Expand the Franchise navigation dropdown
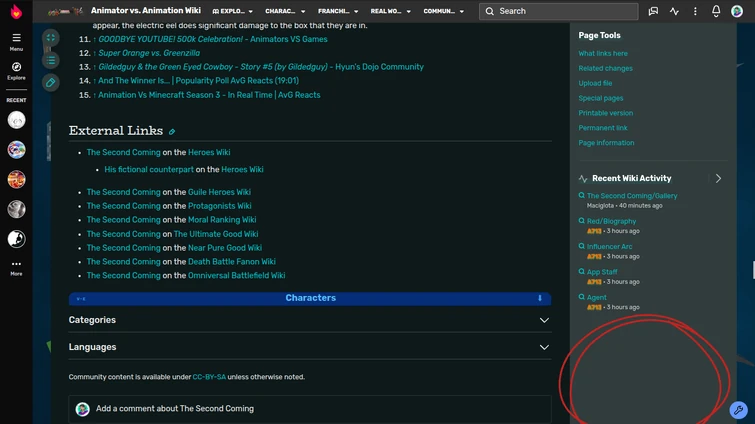Image resolution: width=755 pixels, height=424 pixels. 338,11
